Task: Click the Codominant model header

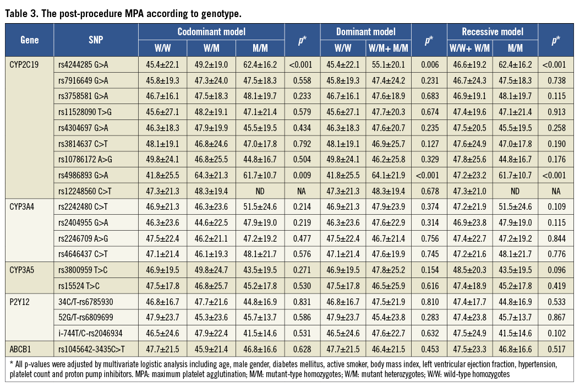Action: [x=211, y=32]
